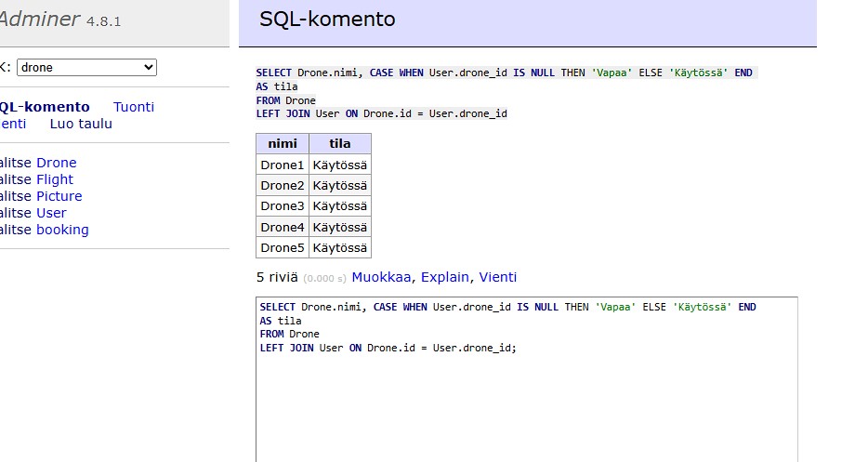Select the Drone3 cell in results
Image resolution: width=868 pixels, height=462 pixels.
point(283,206)
